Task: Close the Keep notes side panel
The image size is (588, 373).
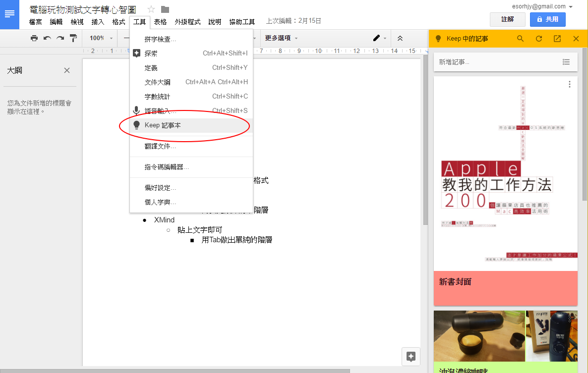Action: 576,39
